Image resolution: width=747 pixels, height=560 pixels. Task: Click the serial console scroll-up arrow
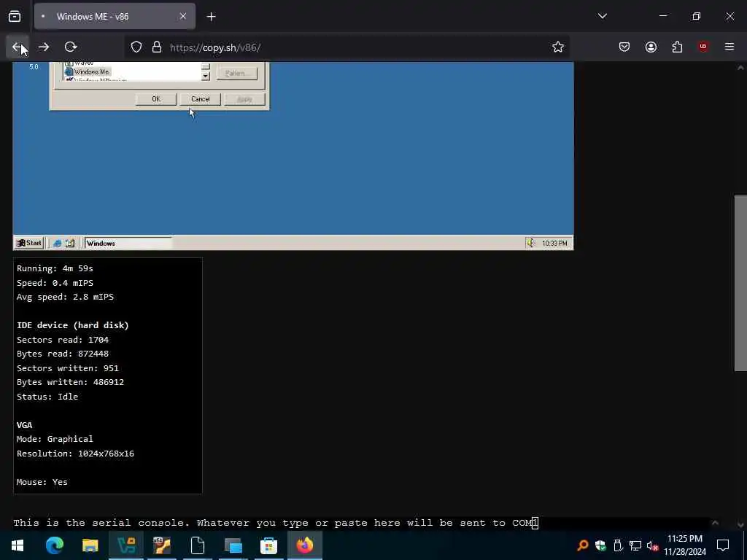pos(715,523)
